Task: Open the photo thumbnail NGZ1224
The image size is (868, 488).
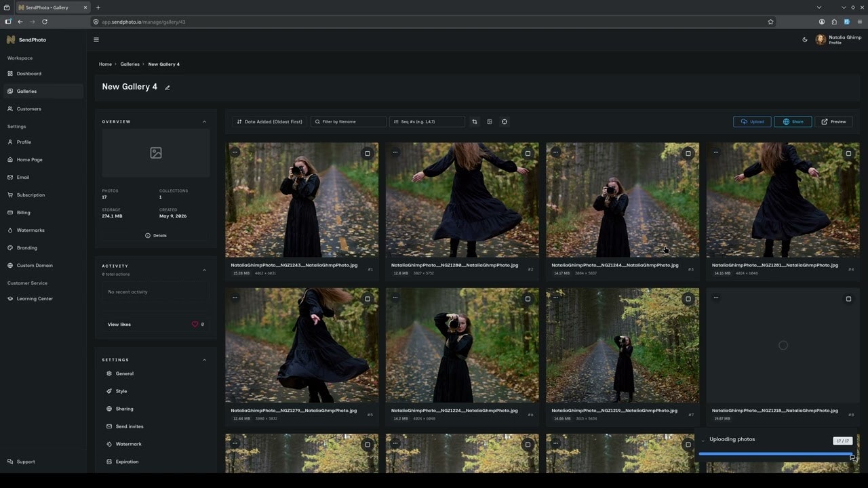Action: click(462, 345)
